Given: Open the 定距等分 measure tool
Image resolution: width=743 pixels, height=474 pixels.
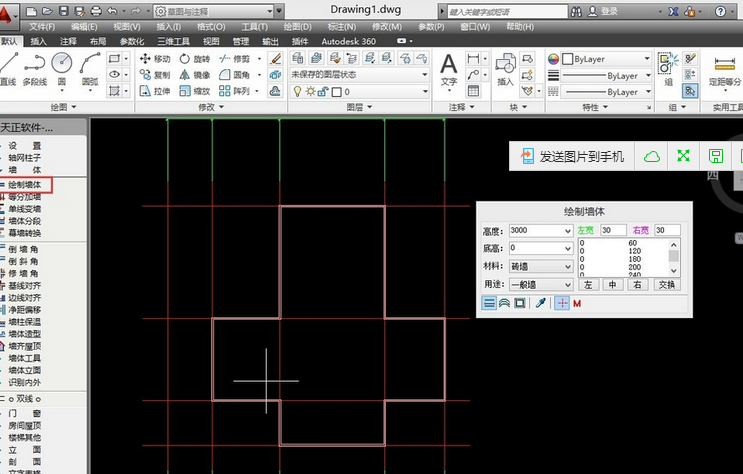Looking at the screenshot, I should tap(725, 71).
